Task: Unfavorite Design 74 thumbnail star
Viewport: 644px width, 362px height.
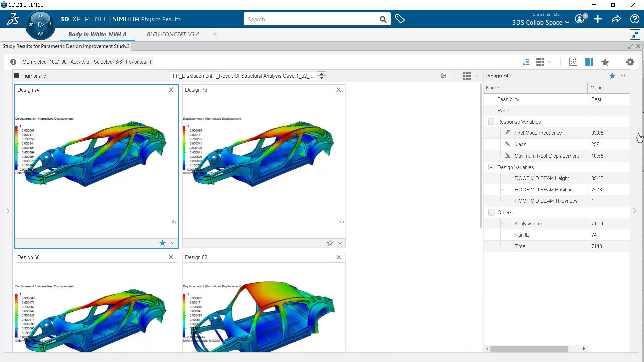Action: point(163,243)
